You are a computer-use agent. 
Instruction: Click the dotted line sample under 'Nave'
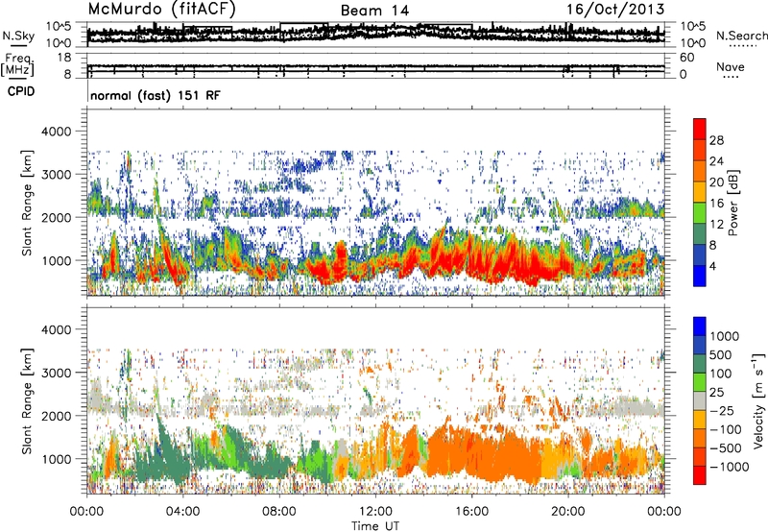731,78
